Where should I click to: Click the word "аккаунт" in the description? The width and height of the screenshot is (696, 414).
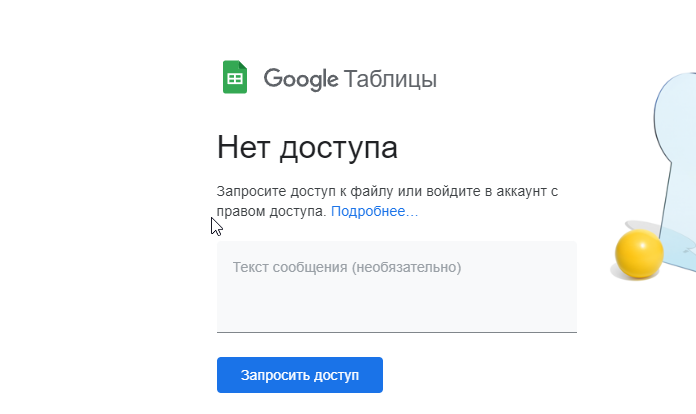pos(519,190)
